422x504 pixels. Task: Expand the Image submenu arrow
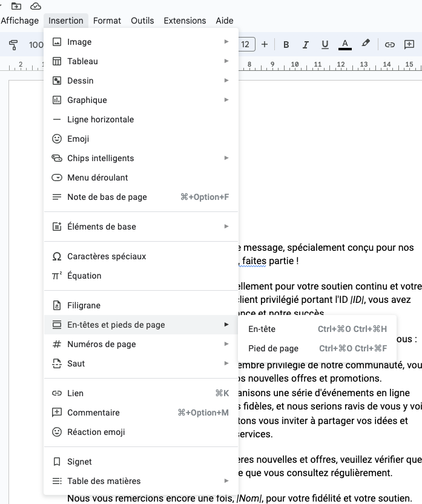[x=226, y=42]
